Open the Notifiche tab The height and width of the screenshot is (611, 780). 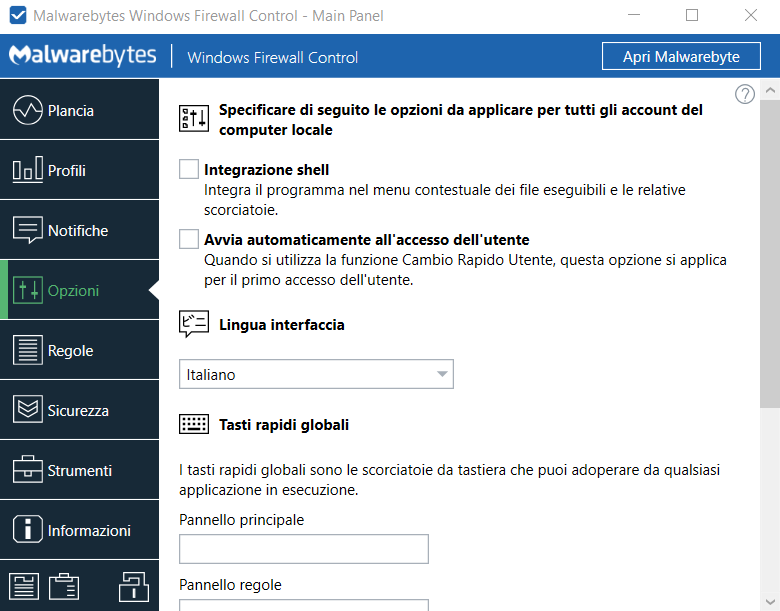click(80, 230)
